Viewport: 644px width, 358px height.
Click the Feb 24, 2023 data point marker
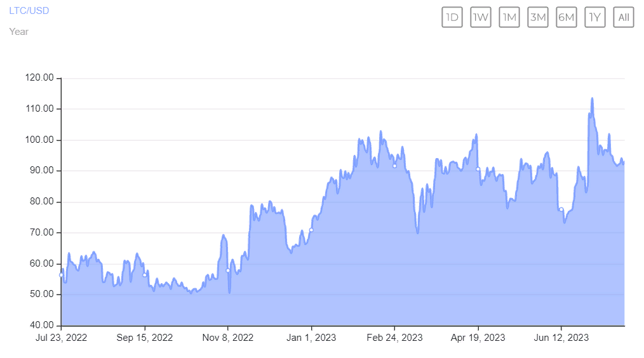click(x=394, y=166)
